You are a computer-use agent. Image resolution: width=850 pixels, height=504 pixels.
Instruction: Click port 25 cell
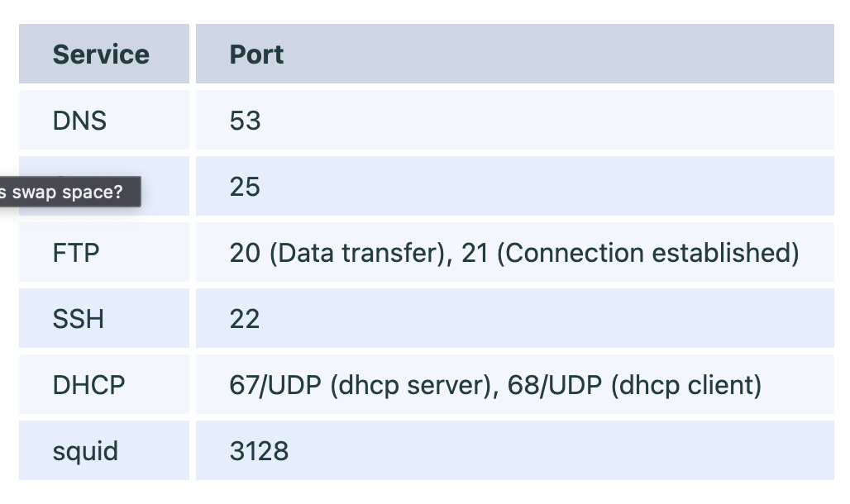click(514, 186)
